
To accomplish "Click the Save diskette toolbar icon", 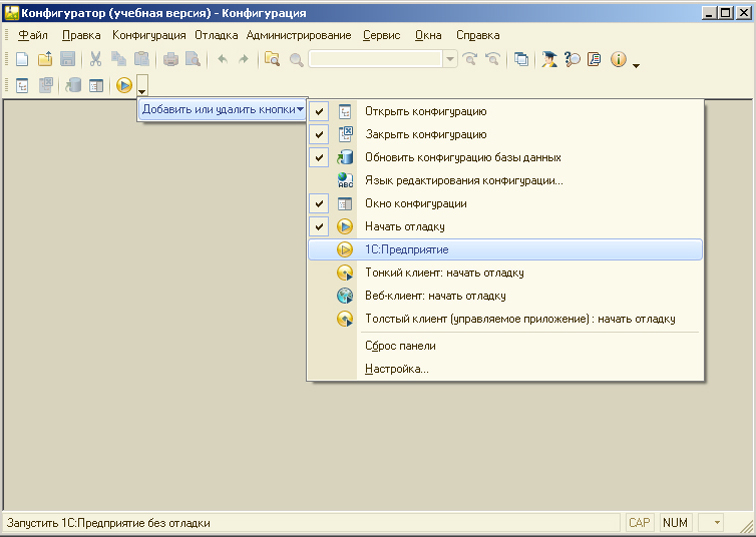I will tap(68, 59).
